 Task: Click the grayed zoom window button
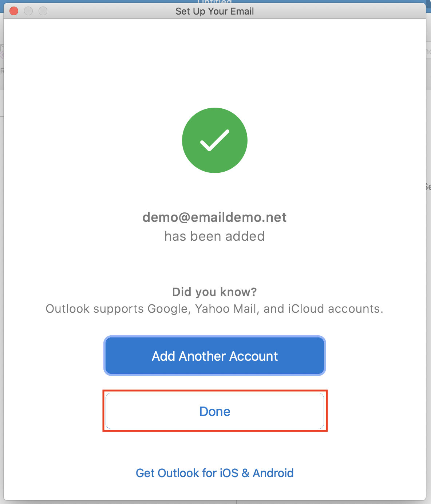(43, 11)
